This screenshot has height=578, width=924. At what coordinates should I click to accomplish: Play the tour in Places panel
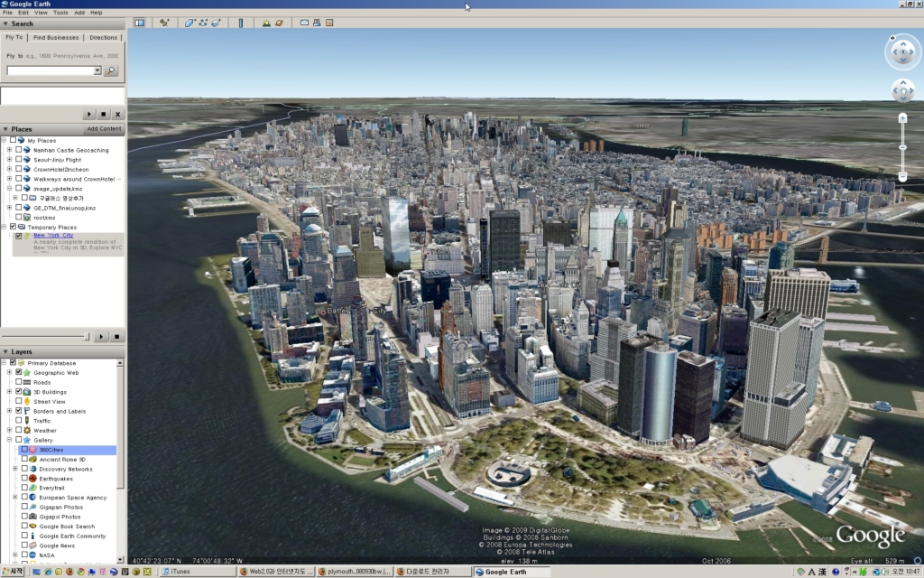pos(101,337)
